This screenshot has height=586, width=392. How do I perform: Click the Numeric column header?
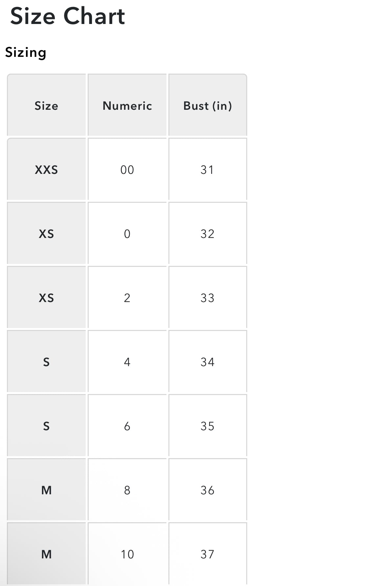pyautogui.click(x=127, y=105)
